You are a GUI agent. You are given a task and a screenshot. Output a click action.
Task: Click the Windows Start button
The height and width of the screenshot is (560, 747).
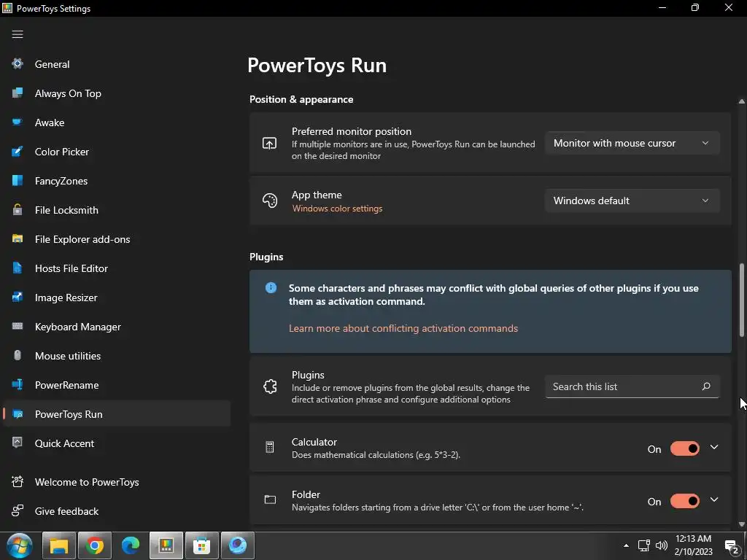click(x=20, y=545)
